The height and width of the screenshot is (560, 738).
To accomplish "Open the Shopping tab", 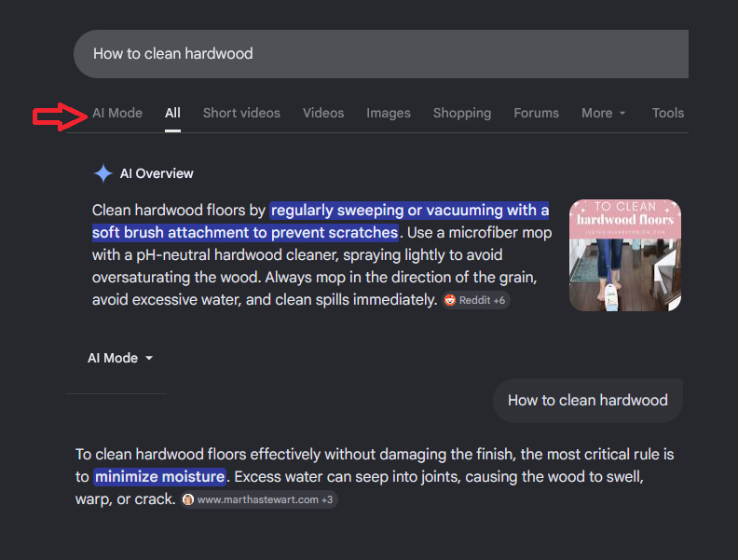I will 462,113.
